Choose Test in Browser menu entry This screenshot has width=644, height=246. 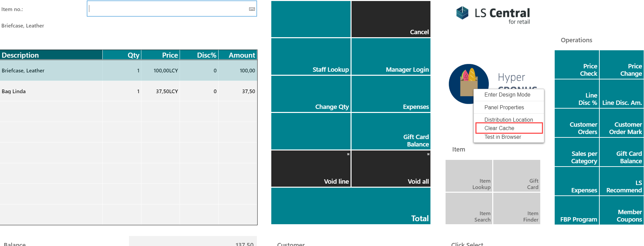point(509,137)
